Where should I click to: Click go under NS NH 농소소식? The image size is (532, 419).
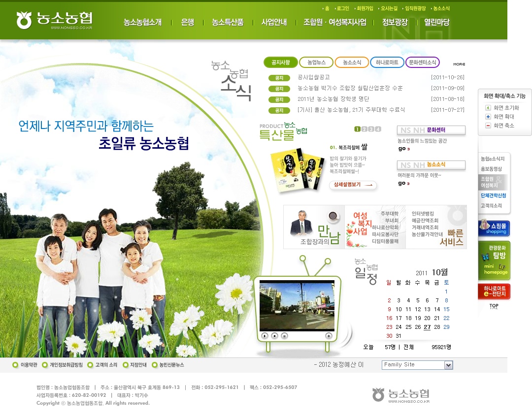point(404,183)
